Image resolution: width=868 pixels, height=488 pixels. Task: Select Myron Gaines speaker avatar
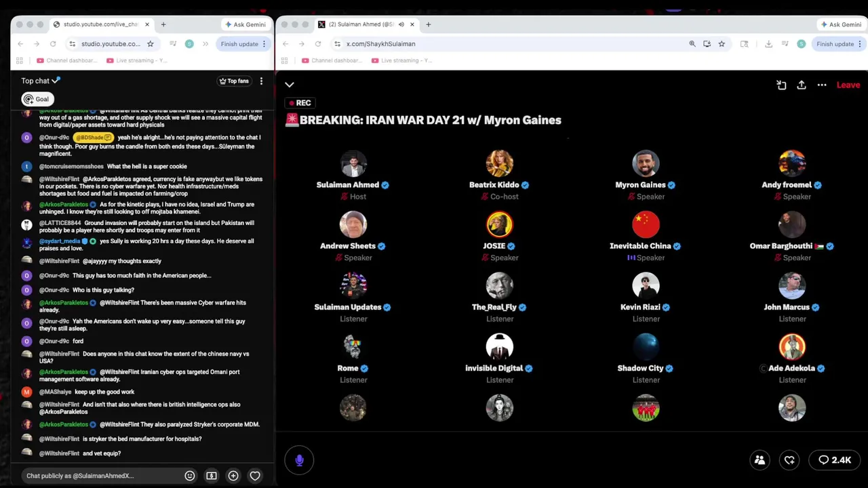point(646,163)
